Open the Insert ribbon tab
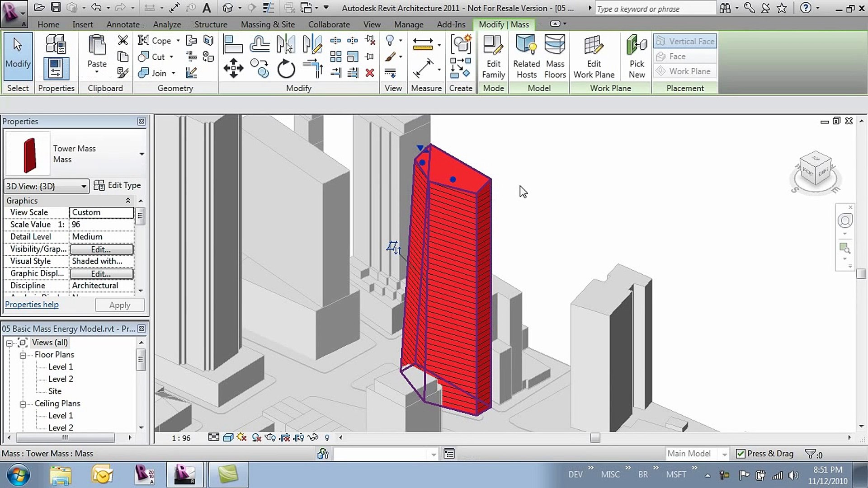This screenshot has width=868, height=488. pyautogui.click(x=83, y=24)
